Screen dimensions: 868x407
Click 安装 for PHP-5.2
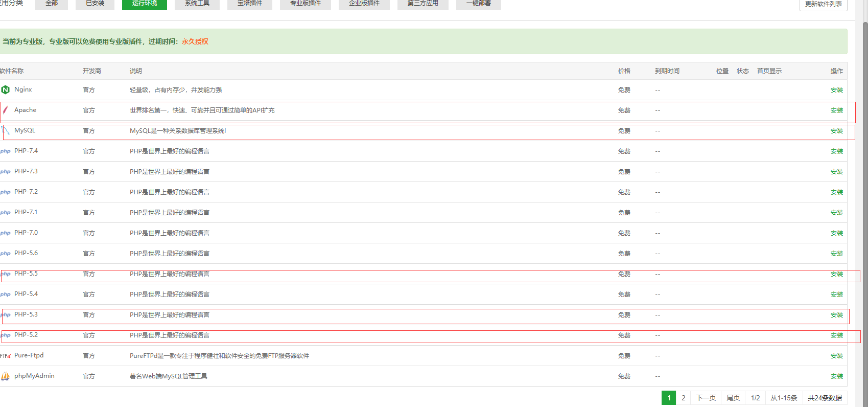[837, 335]
